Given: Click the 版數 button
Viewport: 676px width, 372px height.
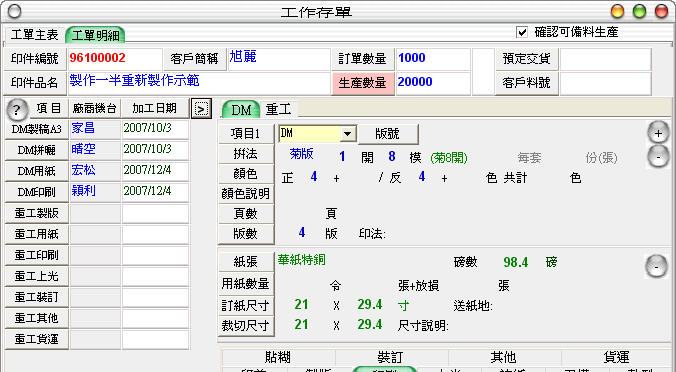Looking at the screenshot, I should [246, 234].
